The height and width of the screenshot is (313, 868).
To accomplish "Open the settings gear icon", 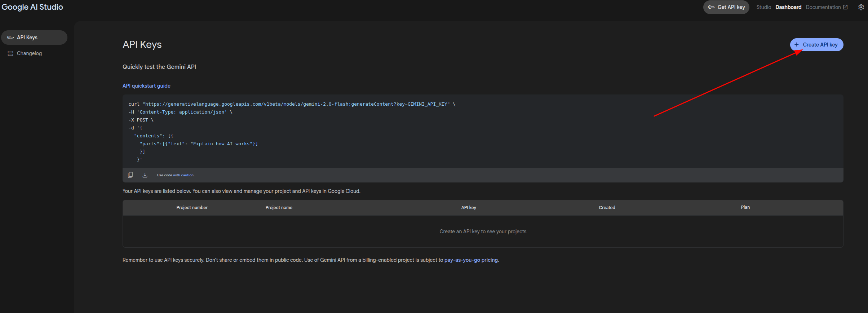I will pos(861,7).
